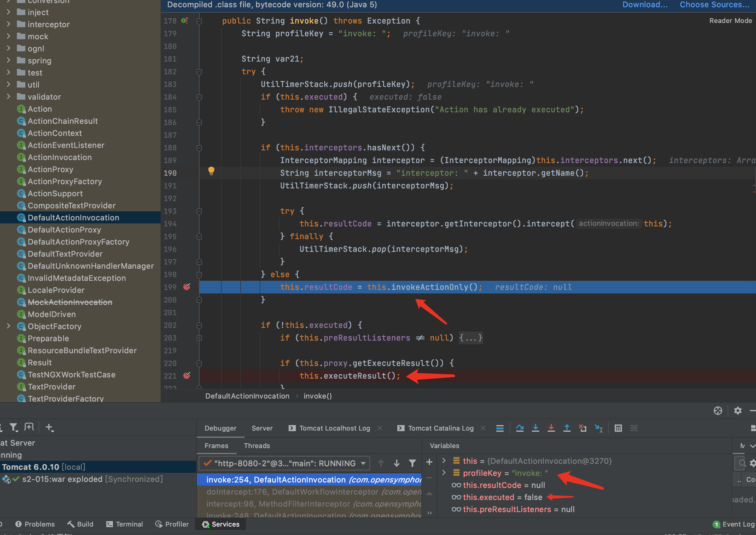Open the Event Log
The height and width of the screenshot is (535, 756).
(734, 524)
